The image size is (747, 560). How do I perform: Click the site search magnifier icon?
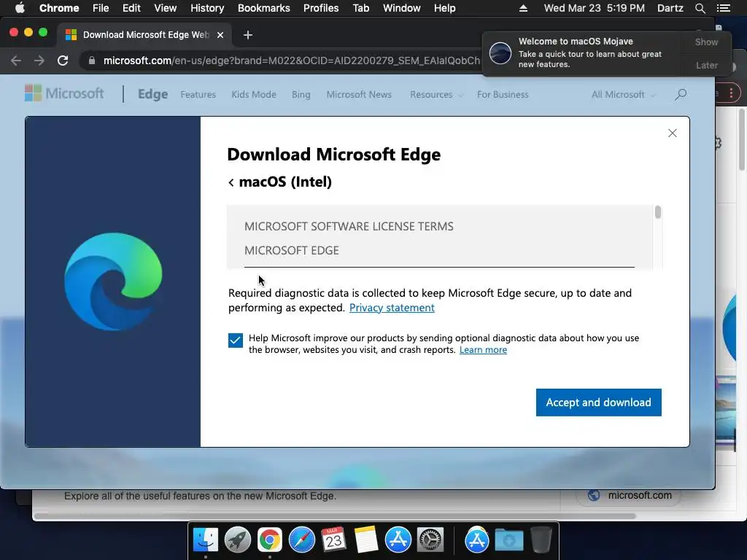point(681,94)
